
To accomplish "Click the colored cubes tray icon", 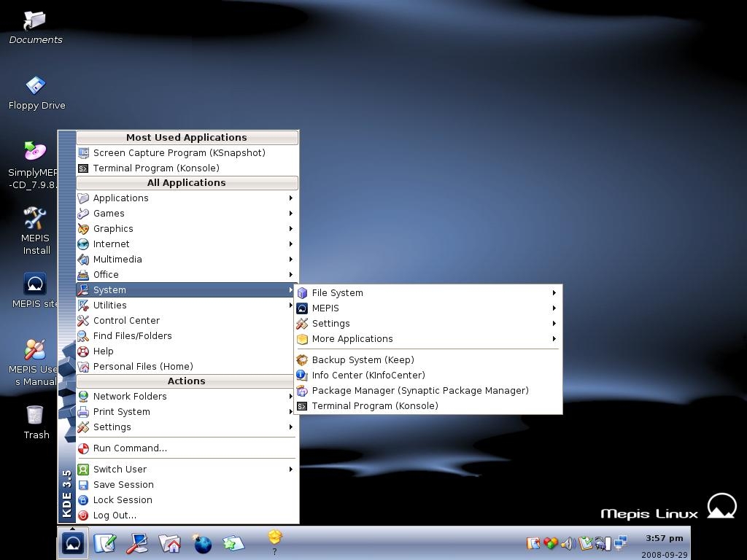I will [x=551, y=542].
